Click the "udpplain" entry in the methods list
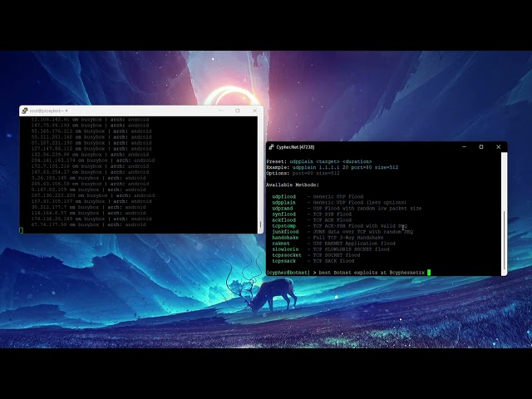532x399 pixels. coord(283,203)
